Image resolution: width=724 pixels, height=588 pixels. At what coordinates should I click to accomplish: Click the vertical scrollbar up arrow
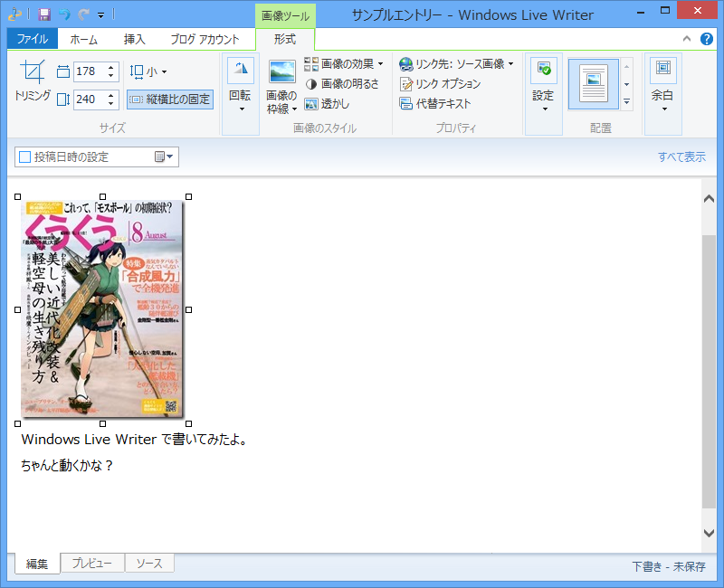click(x=709, y=199)
